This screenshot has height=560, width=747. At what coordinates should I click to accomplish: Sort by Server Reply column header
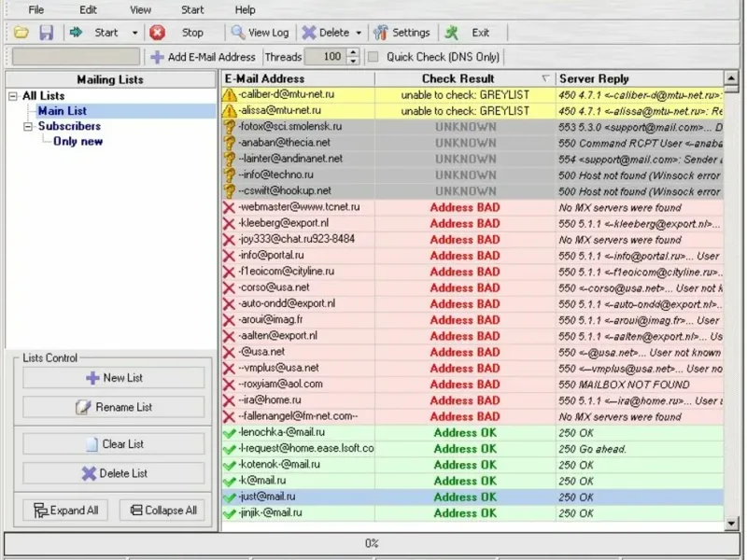[640, 78]
